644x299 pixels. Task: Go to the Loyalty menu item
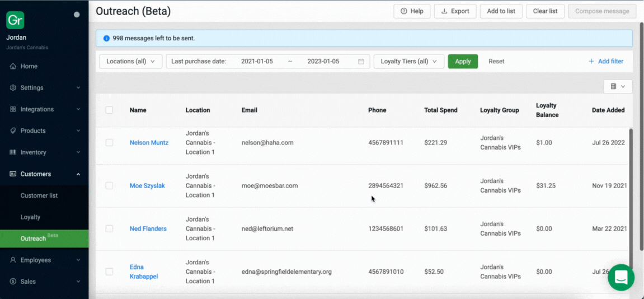(30, 217)
